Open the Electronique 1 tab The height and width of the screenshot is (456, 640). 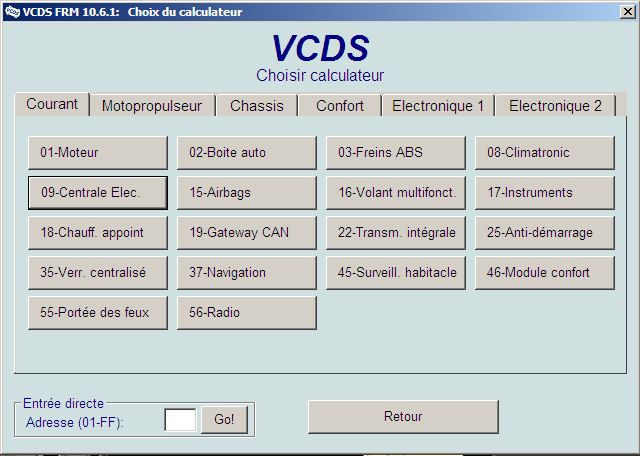(x=438, y=106)
